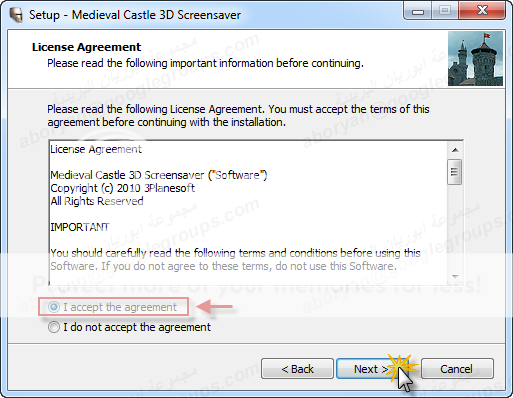Screen dimensions: 513x398
Task: Click the bold "License Agreement" page heading
Action: click(86, 47)
